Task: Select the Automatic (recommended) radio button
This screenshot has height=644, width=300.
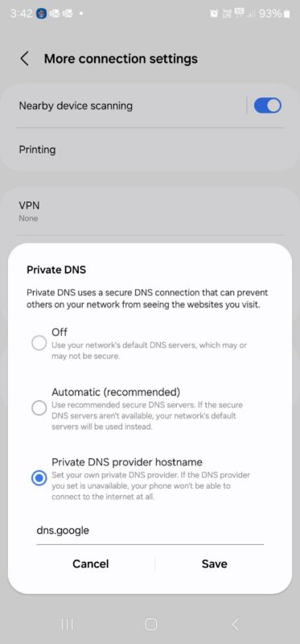Action: (x=39, y=408)
